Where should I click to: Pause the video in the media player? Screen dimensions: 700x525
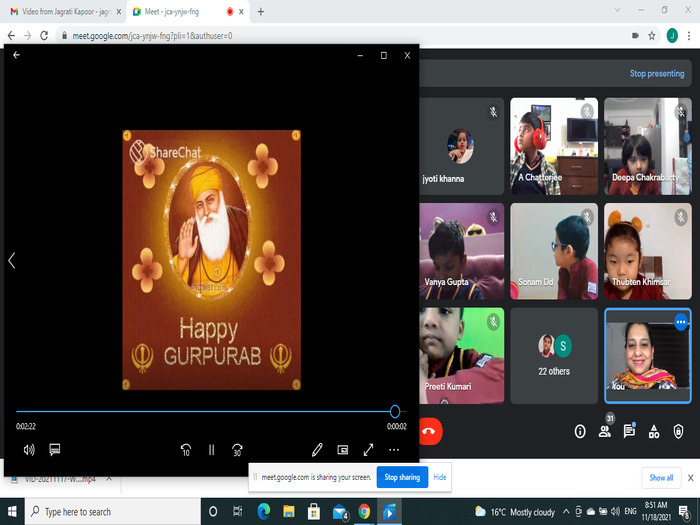pyautogui.click(x=212, y=450)
